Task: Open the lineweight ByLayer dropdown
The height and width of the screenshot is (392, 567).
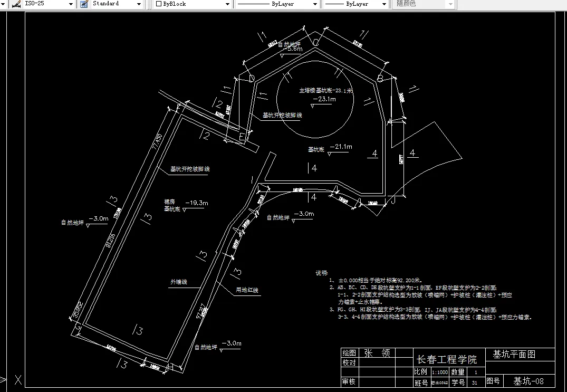Action: click(384, 4)
